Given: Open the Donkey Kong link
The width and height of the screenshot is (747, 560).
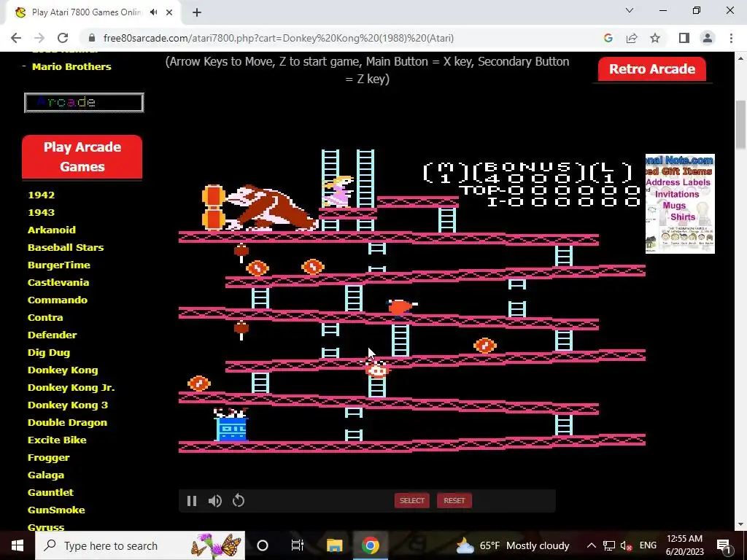Looking at the screenshot, I should tap(63, 370).
